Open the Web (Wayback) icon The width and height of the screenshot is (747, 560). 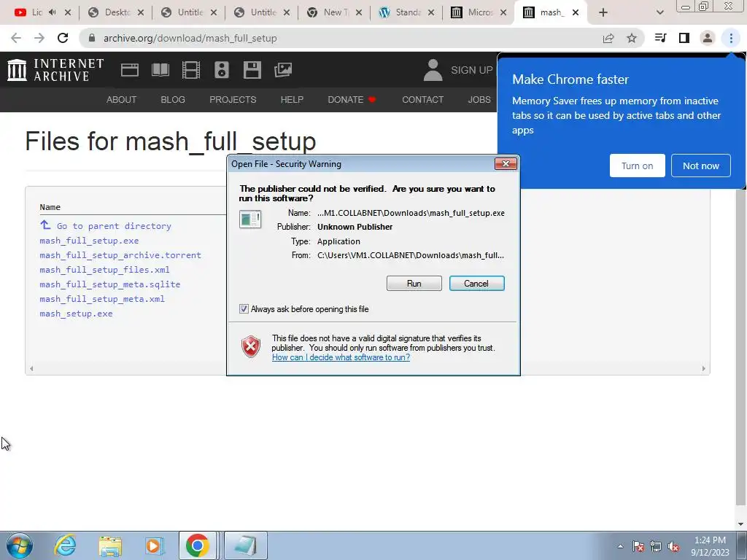(x=130, y=70)
